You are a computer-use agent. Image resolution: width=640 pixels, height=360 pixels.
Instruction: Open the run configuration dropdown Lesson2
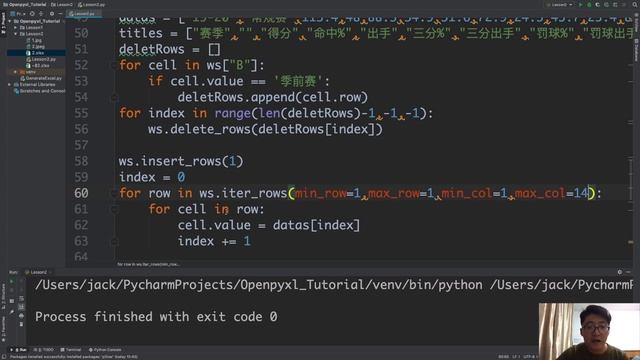[560, 4]
